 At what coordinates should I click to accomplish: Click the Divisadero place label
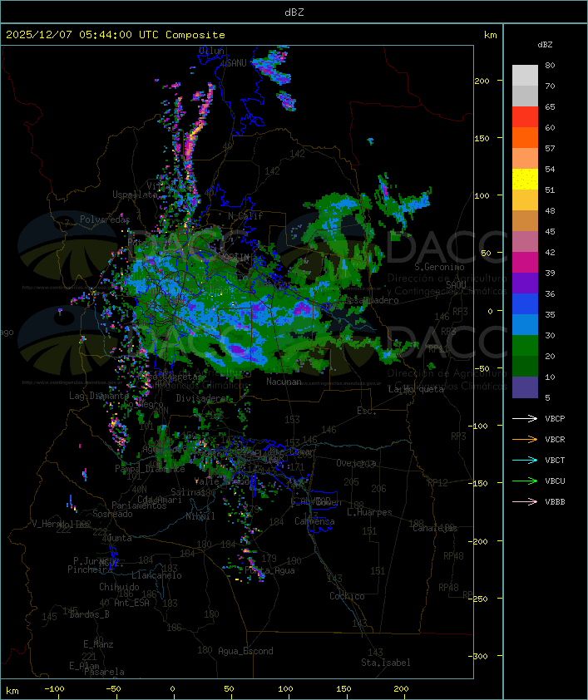tap(201, 397)
